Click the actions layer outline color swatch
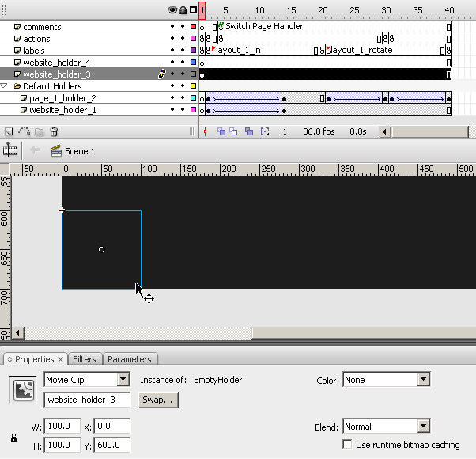The height and width of the screenshot is (459, 476). [194, 39]
